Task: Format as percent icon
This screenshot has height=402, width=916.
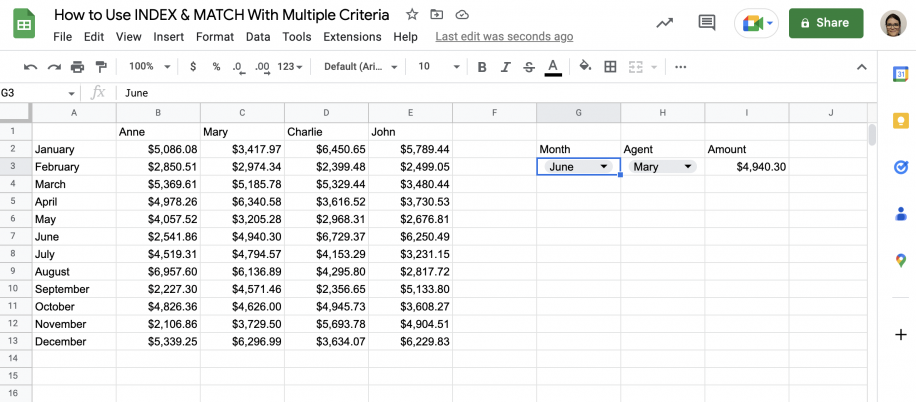Action: (216, 67)
